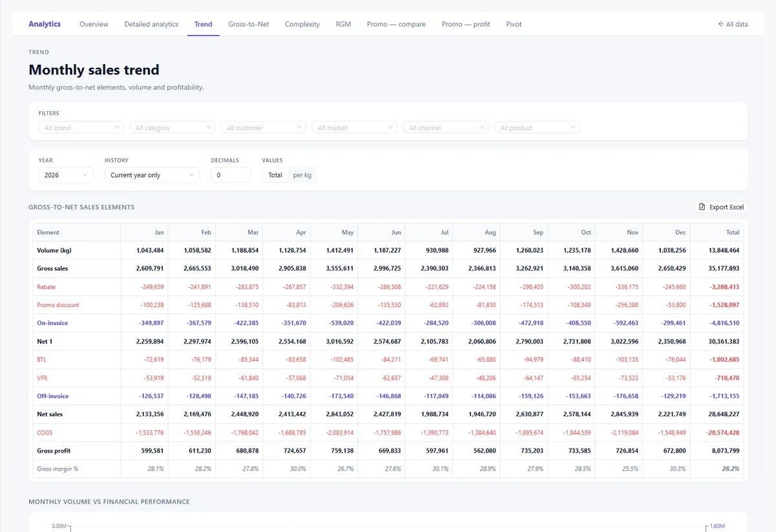Click the All data link
The height and width of the screenshot is (532, 776).
click(x=733, y=24)
